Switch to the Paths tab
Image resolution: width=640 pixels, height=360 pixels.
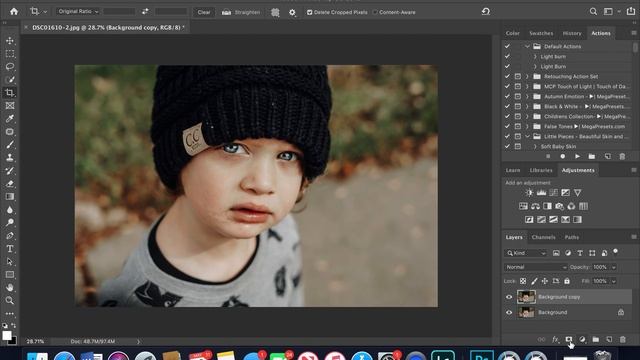point(571,237)
